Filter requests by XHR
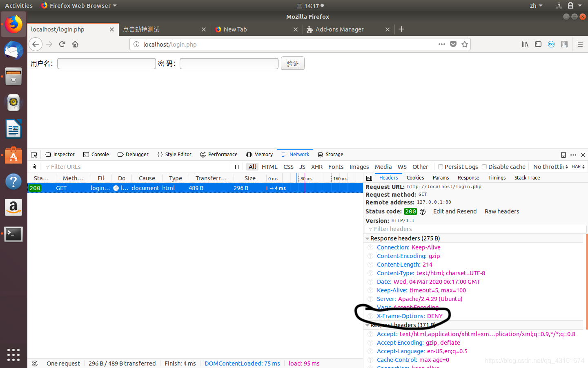588x368 pixels. click(317, 167)
